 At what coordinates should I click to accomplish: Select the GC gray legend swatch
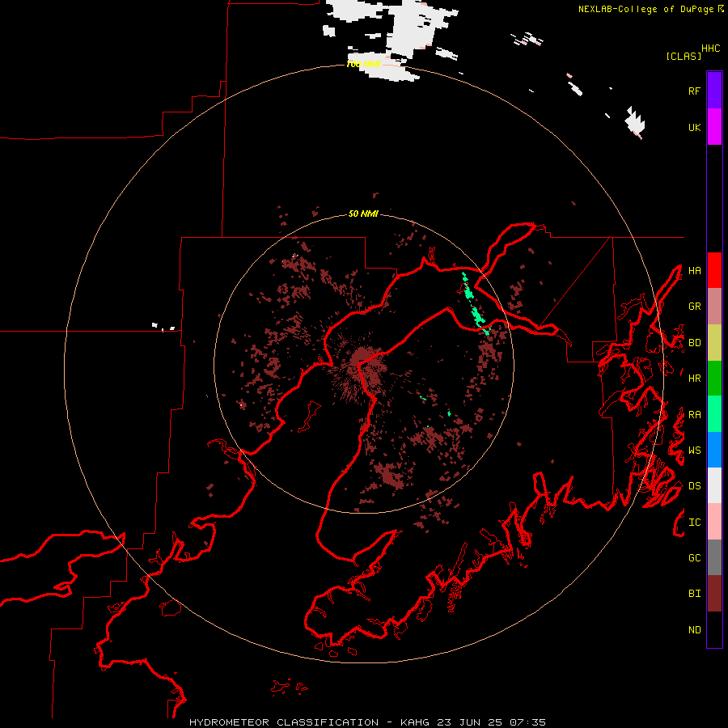[714, 557]
